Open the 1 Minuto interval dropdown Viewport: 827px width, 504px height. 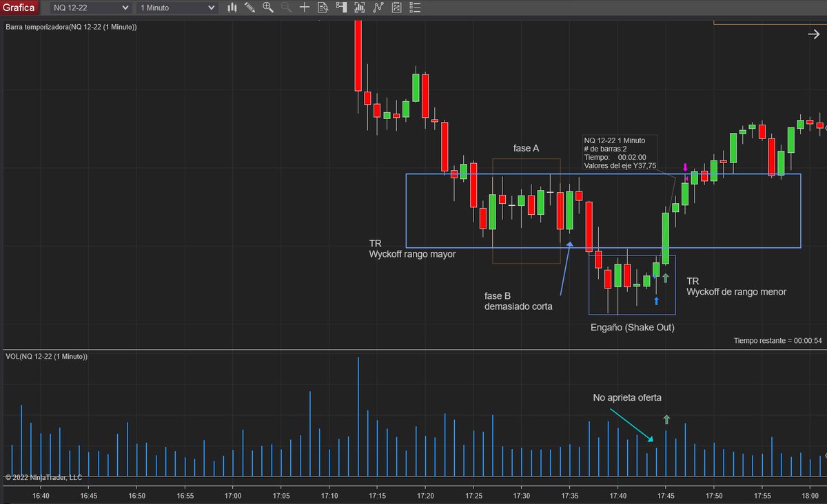pos(177,8)
